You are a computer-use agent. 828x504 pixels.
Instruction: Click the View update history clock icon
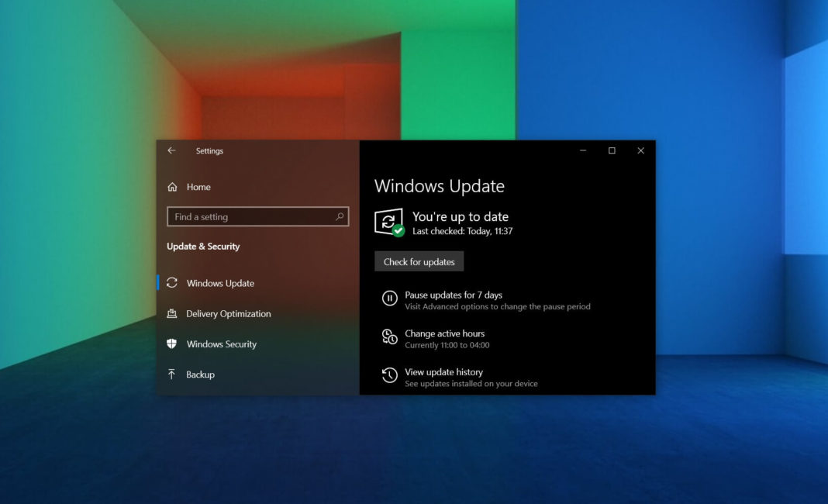pos(388,375)
